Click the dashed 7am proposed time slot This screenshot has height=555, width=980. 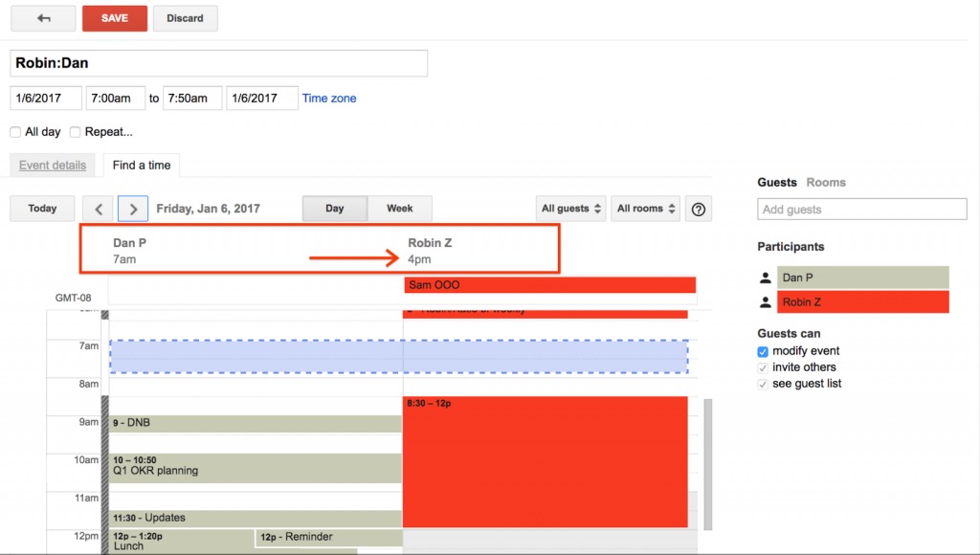pyautogui.click(x=399, y=357)
